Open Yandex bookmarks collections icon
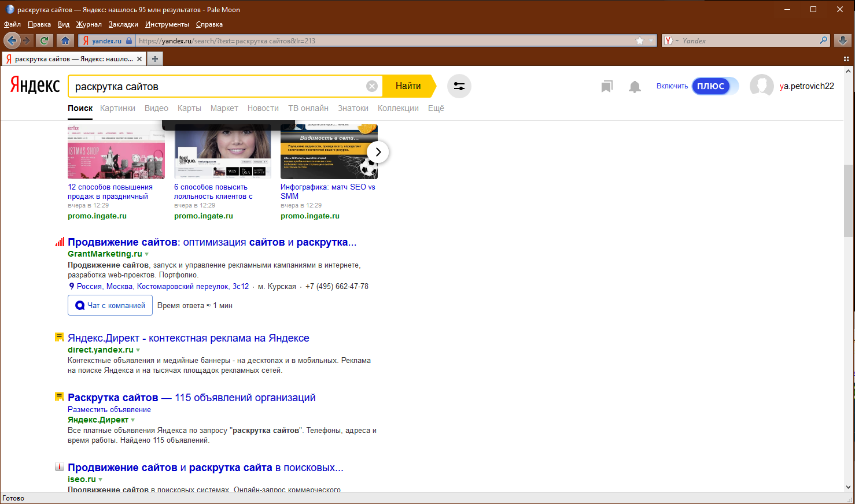 pyautogui.click(x=606, y=87)
